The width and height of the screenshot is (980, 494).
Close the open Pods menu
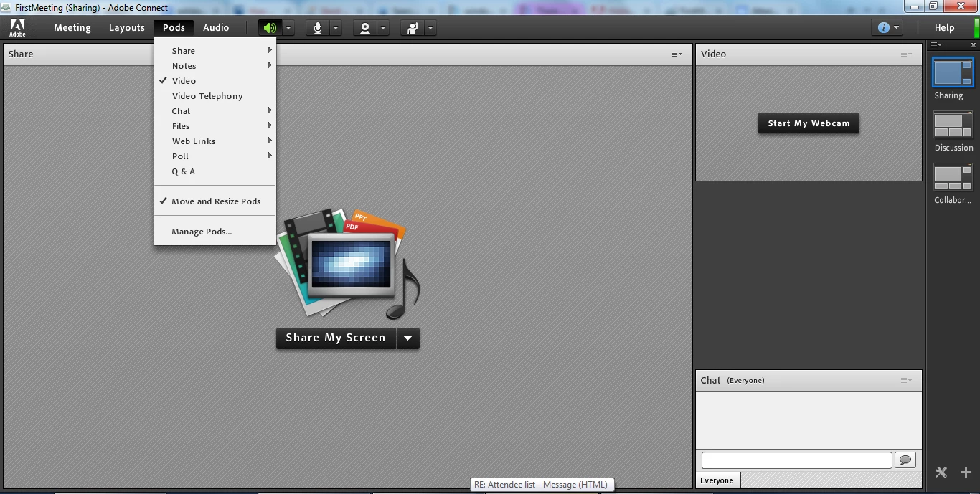174,28
